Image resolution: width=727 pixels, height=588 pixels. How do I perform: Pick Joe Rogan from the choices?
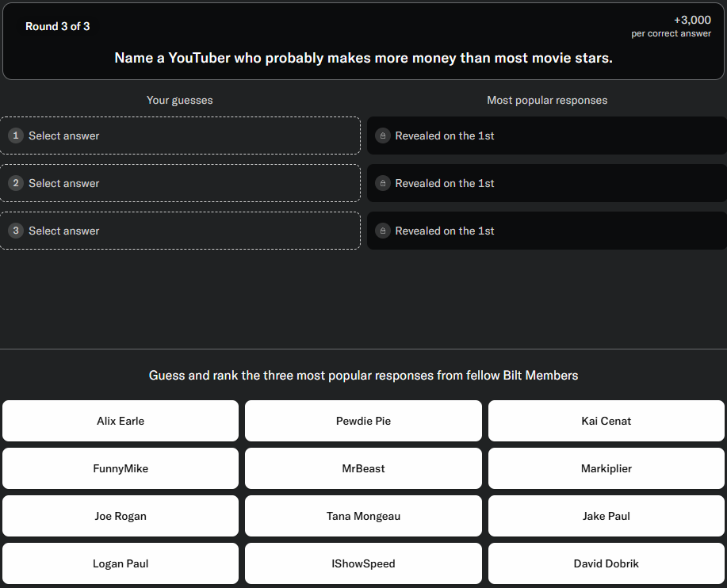point(121,516)
